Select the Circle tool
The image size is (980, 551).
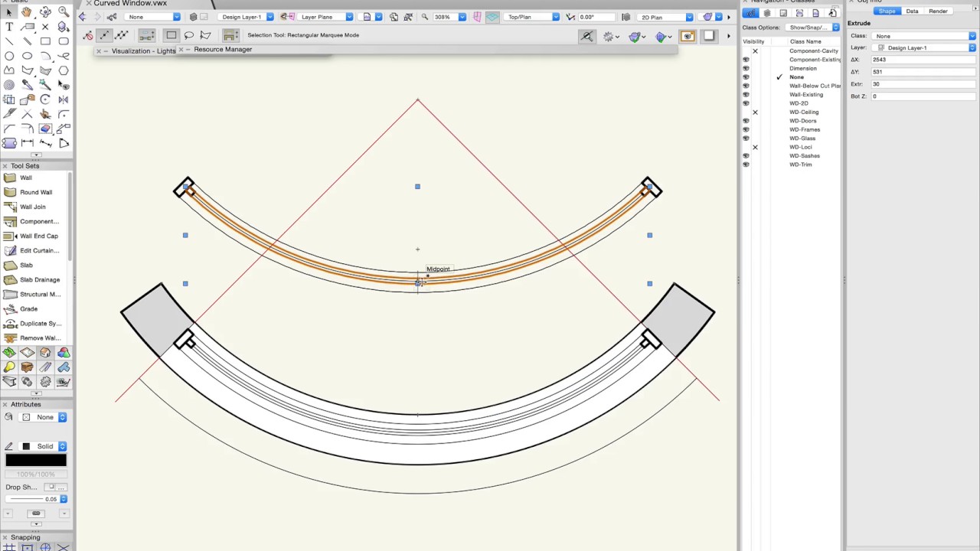9,56
